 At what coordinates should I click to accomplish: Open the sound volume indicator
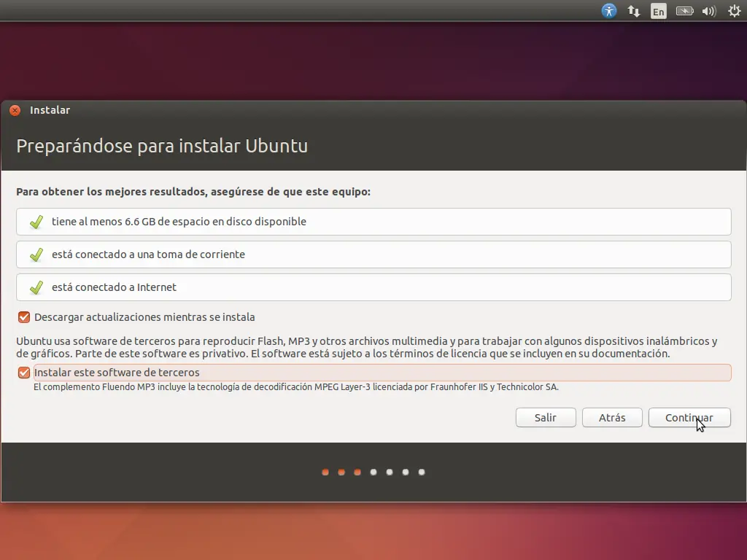pos(709,11)
